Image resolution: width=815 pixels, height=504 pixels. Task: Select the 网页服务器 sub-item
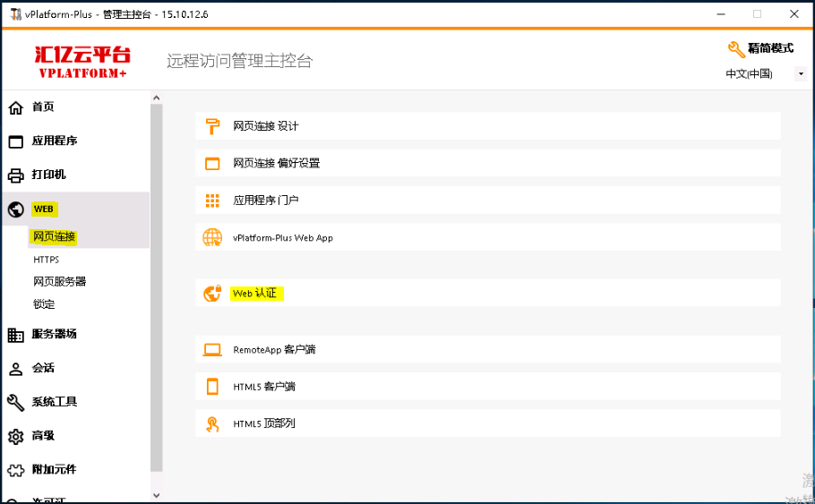(59, 282)
